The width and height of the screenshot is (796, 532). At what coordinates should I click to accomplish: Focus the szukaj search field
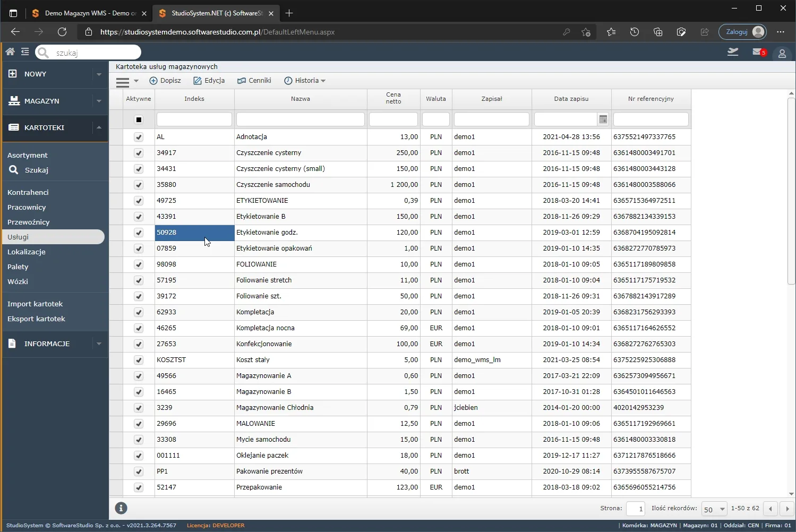(x=88, y=52)
